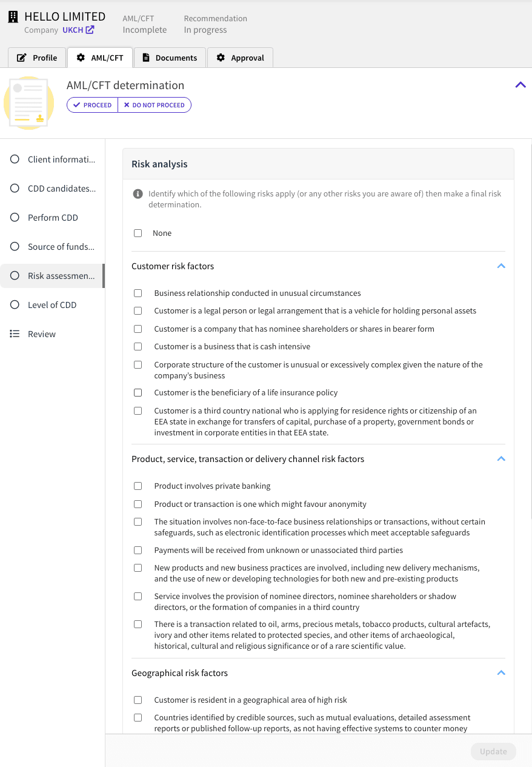The height and width of the screenshot is (767, 532).
Task: Click the Source of funds circle icon
Action: [x=15, y=247]
